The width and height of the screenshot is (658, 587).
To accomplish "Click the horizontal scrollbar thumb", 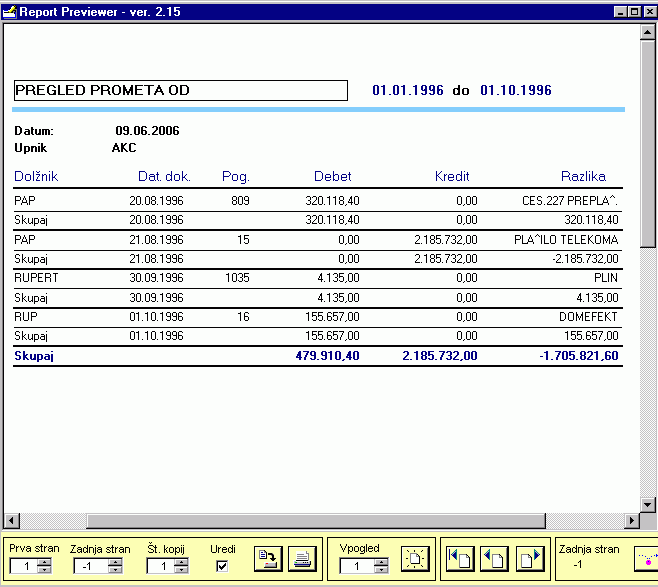I will (x=316, y=521).
